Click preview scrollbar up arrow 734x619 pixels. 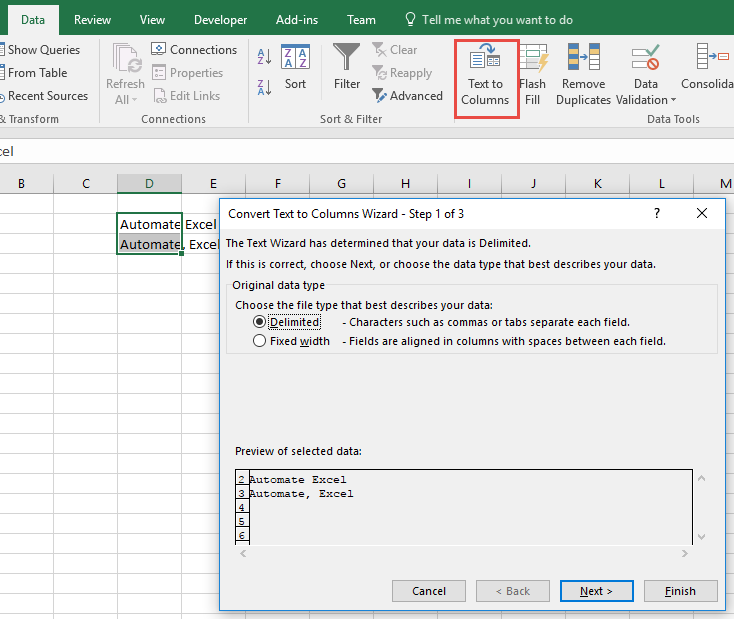701,479
